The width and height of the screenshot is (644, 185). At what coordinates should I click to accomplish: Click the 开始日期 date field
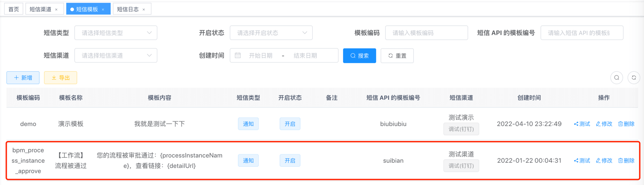pos(261,56)
